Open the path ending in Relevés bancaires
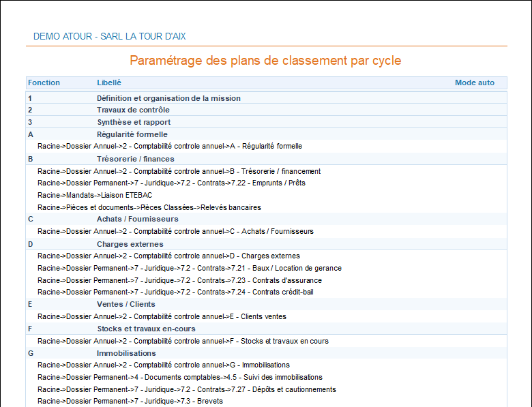The height and width of the screenshot is (407, 532). coord(149,207)
